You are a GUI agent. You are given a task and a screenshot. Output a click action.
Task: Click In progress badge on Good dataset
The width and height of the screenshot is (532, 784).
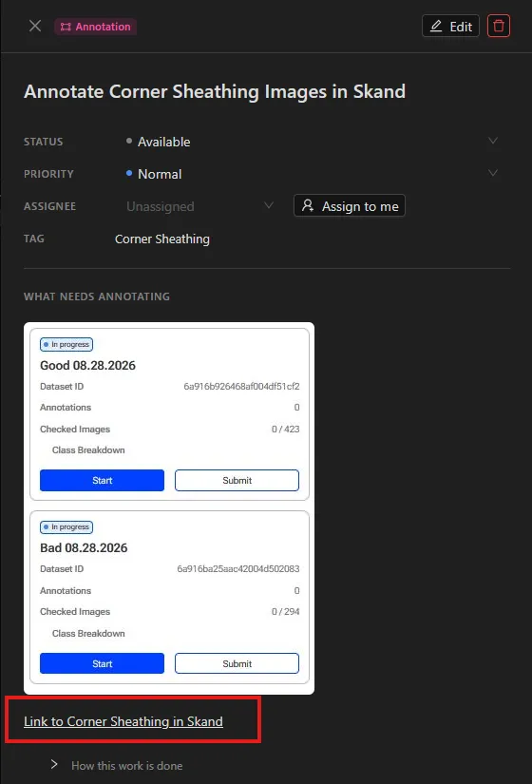[66, 345]
